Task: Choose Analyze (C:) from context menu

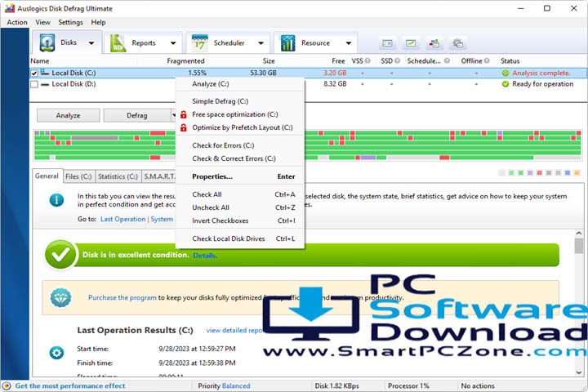Action: pos(240,84)
